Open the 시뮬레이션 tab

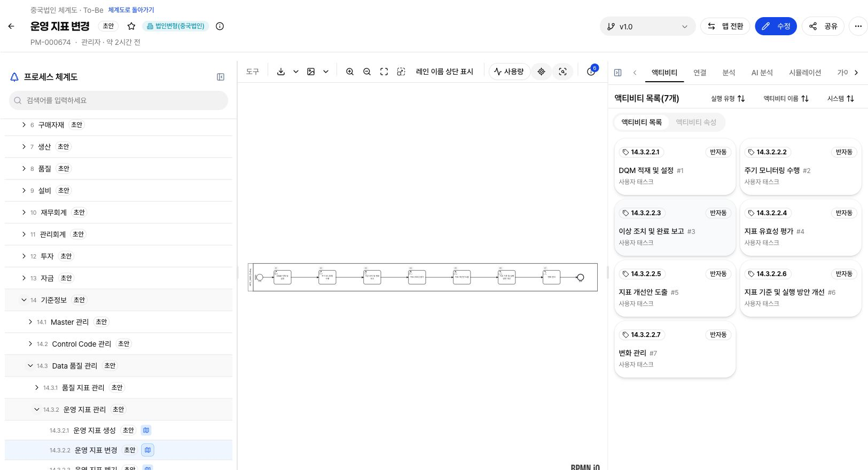coord(805,73)
